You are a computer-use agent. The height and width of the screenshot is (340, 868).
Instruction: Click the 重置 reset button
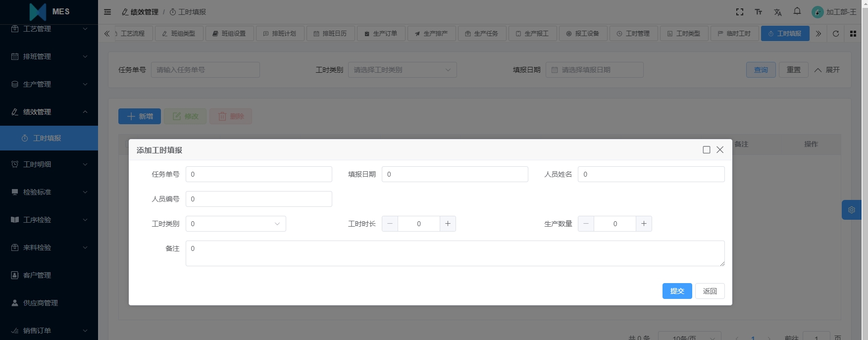(794, 70)
